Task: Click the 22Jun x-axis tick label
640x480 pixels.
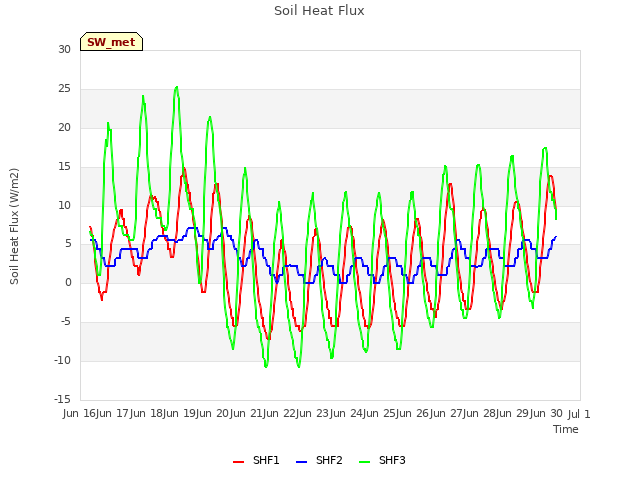Action: click(x=297, y=413)
